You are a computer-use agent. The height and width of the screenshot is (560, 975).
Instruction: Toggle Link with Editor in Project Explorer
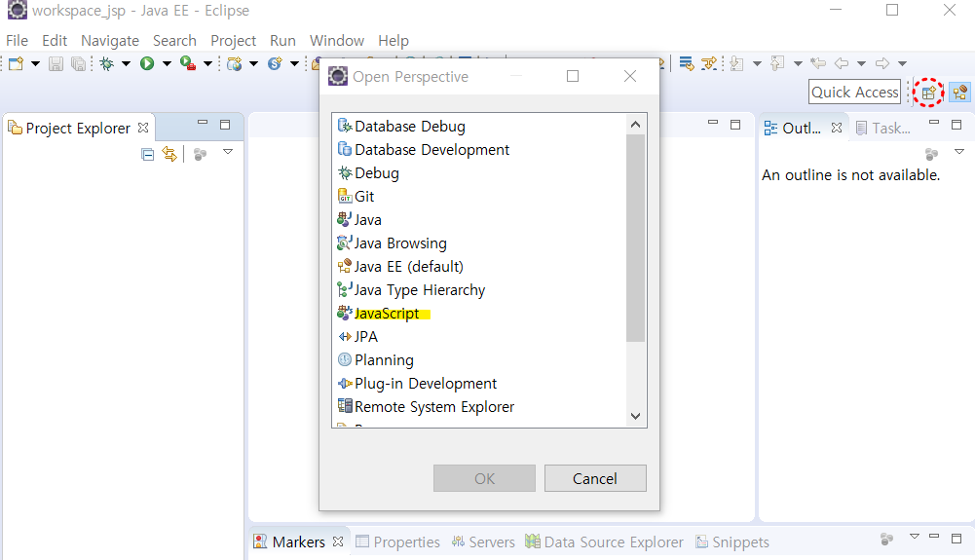[x=169, y=154]
